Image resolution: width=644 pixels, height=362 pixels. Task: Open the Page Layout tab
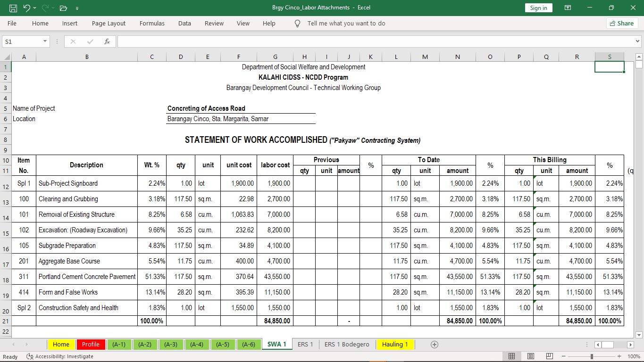point(109,23)
